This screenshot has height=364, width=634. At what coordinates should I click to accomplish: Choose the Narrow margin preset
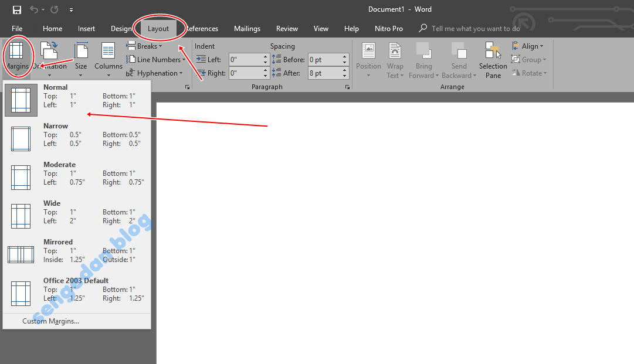pos(77,138)
